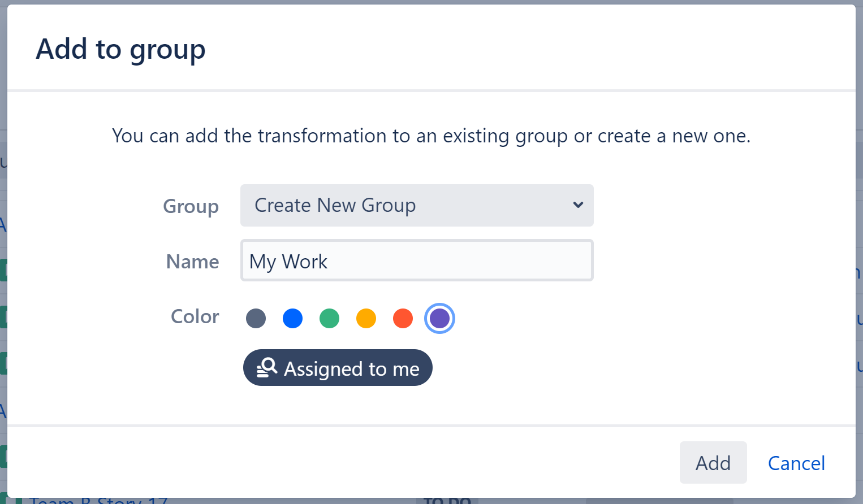This screenshot has height=504, width=863.
Task: Toggle the Assigned to me filter chip
Action: pyautogui.click(x=338, y=368)
